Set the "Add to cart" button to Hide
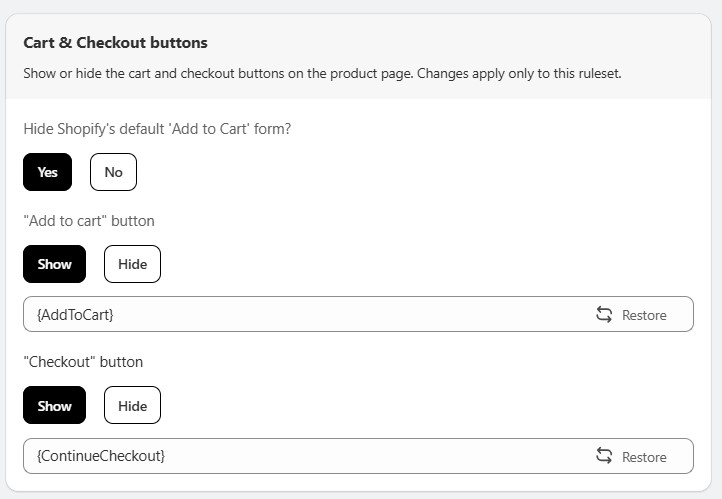722x499 pixels. pyautogui.click(x=132, y=264)
